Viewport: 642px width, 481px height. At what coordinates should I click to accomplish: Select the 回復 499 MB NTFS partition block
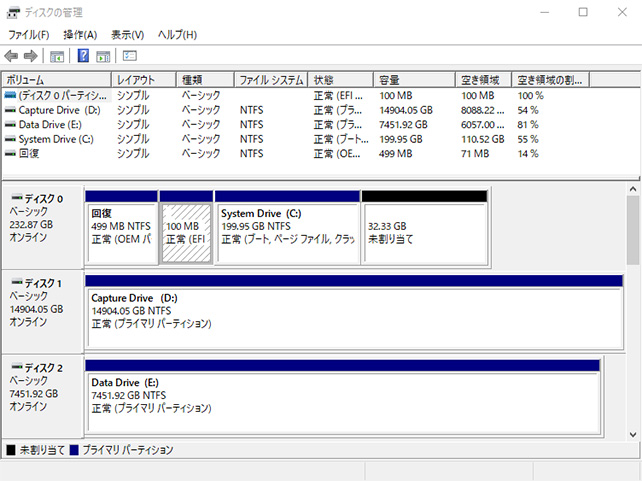pyautogui.click(x=121, y=228)
